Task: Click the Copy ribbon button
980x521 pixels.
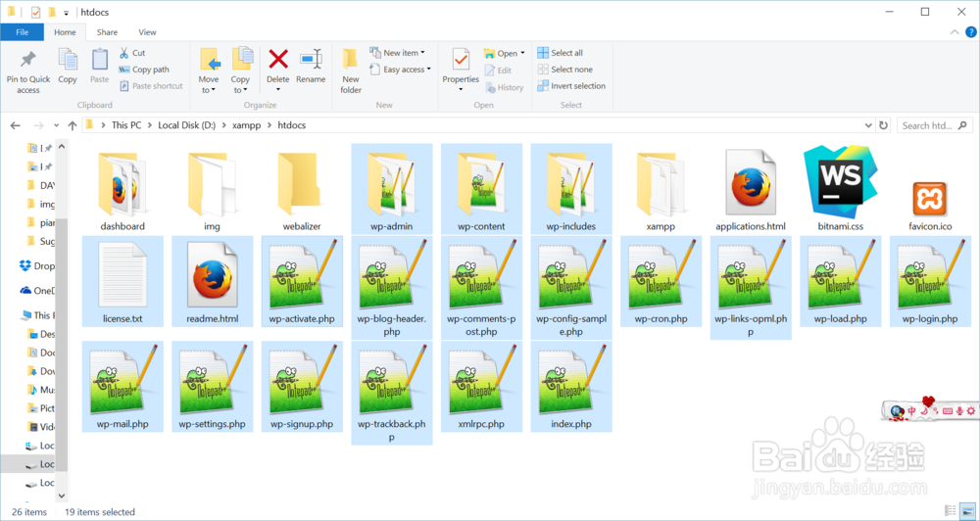Action: (68, 67)
